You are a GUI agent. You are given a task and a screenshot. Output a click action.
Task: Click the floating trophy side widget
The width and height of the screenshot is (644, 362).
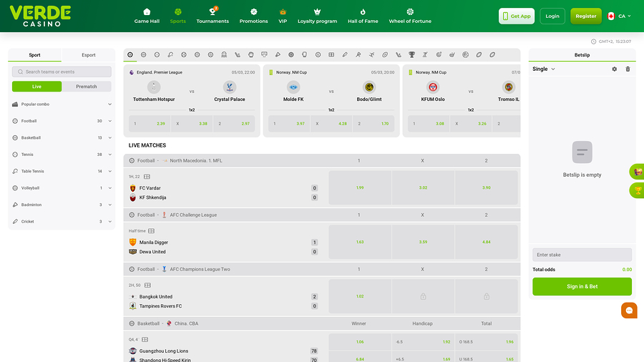pos(638,190)
